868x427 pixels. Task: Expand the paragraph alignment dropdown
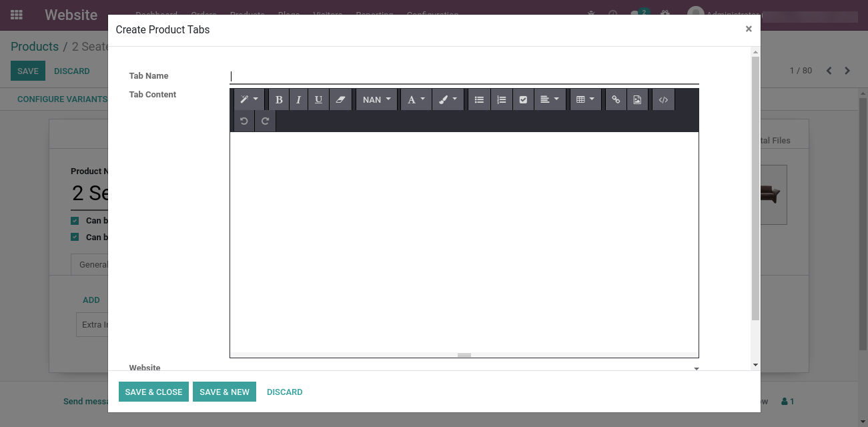550,100
